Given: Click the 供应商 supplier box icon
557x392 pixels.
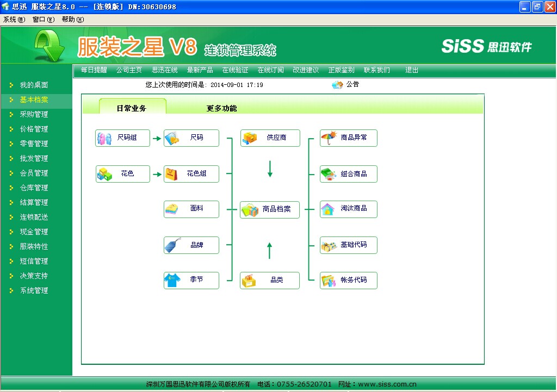Looking at the screenshot, I should [250, 138].
